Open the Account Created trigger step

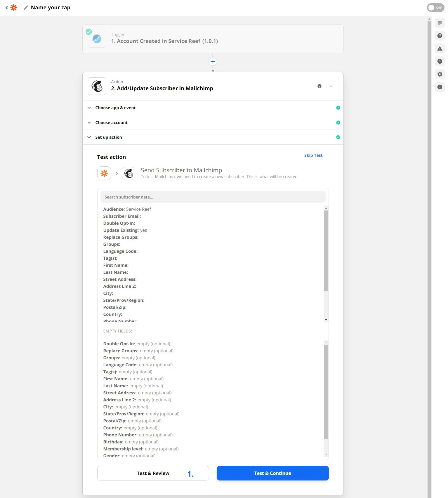coord(213,39)
